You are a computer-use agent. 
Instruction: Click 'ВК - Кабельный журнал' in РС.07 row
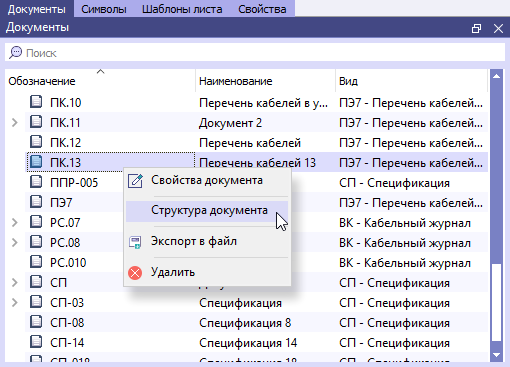pos(405,223)
